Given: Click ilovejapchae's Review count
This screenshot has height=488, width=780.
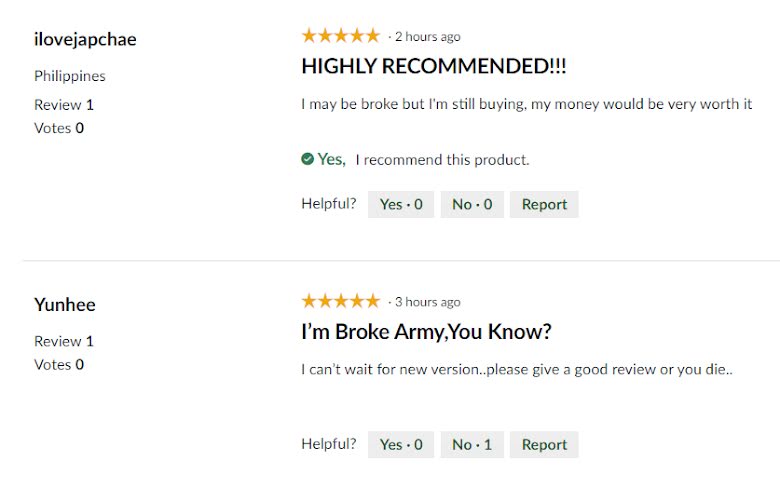Looking at the screenshot, I should click(64, 105).
